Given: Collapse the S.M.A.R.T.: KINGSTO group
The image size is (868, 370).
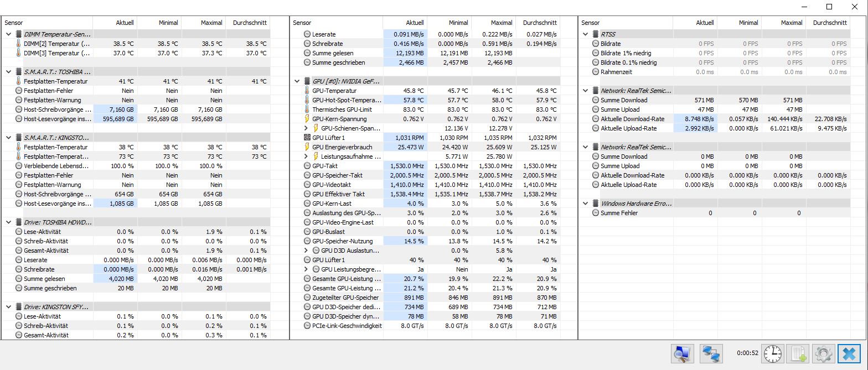Looking at the screenshot, I should click(x=8, y=138).
